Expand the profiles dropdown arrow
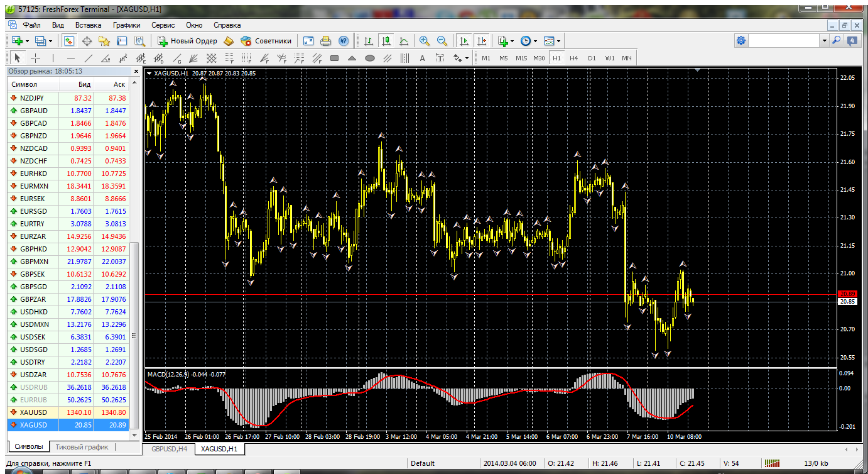Image resolution: width=868 pixels, height=474 pixels. [51, 41]
